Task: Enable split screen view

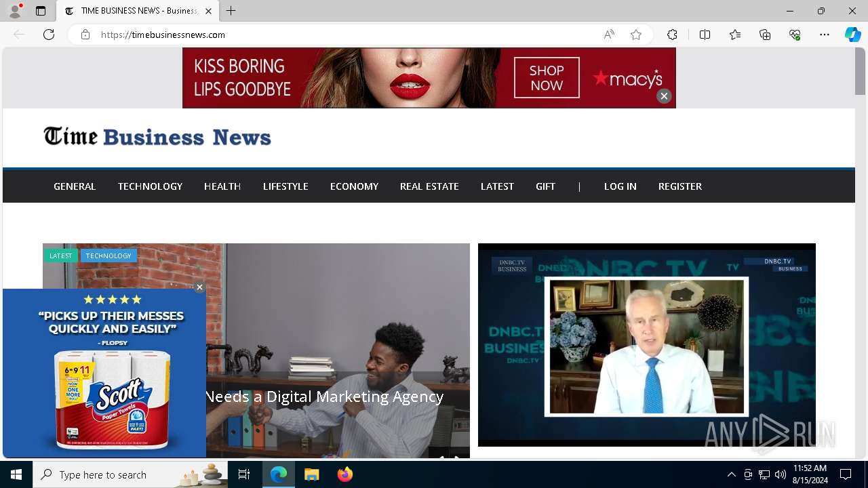Action: coord(705,35)
